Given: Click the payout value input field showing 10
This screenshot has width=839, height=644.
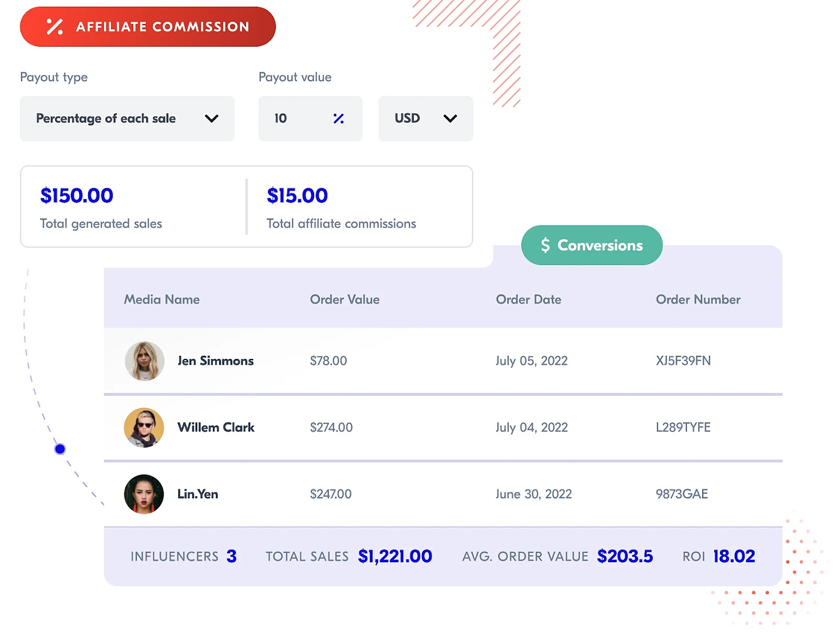Looking at the screenshot, I should [294, 118].
